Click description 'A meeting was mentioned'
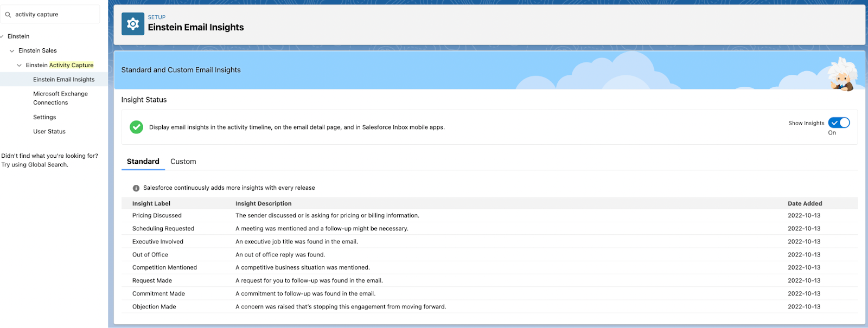 point(322,229)
